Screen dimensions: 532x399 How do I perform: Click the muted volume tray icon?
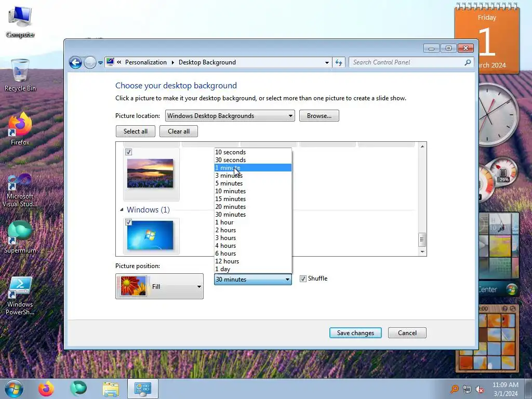coord(480,389)
